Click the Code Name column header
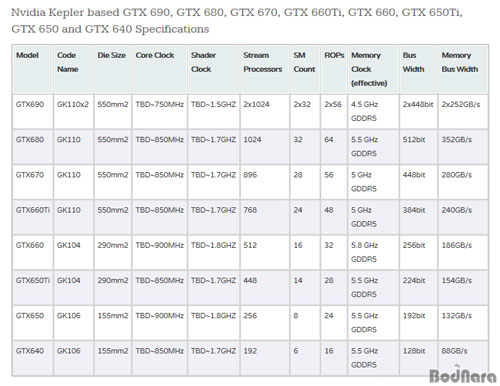Viewport: 500px width, 386px height. pyautogui.click(x=67, y=62)
